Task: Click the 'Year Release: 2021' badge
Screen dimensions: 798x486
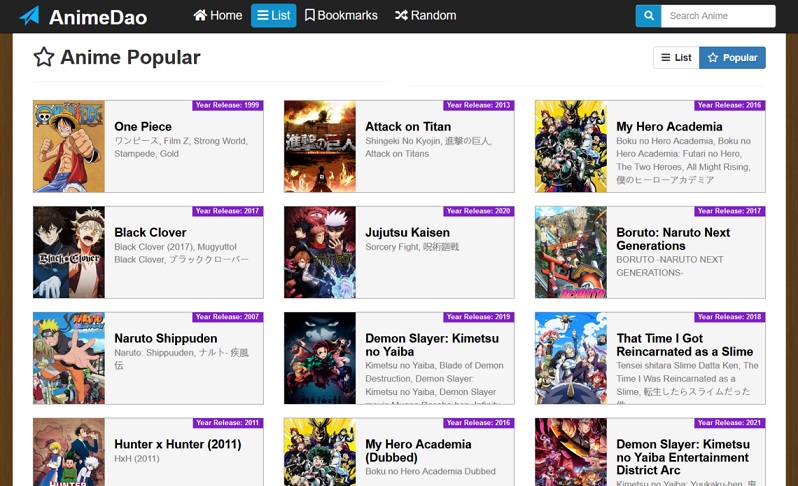Action: pyautogui.click(x=729, y=423)
